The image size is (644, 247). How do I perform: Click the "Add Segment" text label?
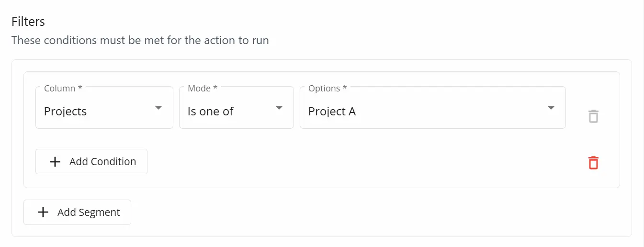pos(89,212)
